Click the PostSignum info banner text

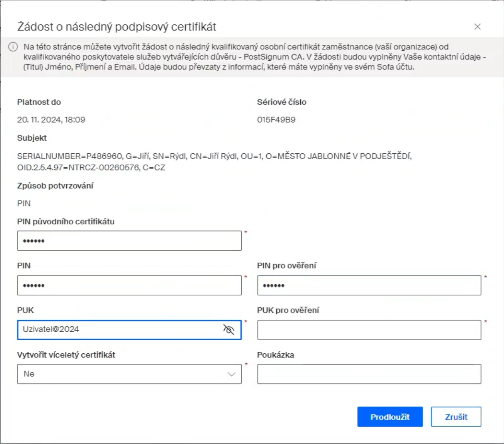[x=254, y=57]
